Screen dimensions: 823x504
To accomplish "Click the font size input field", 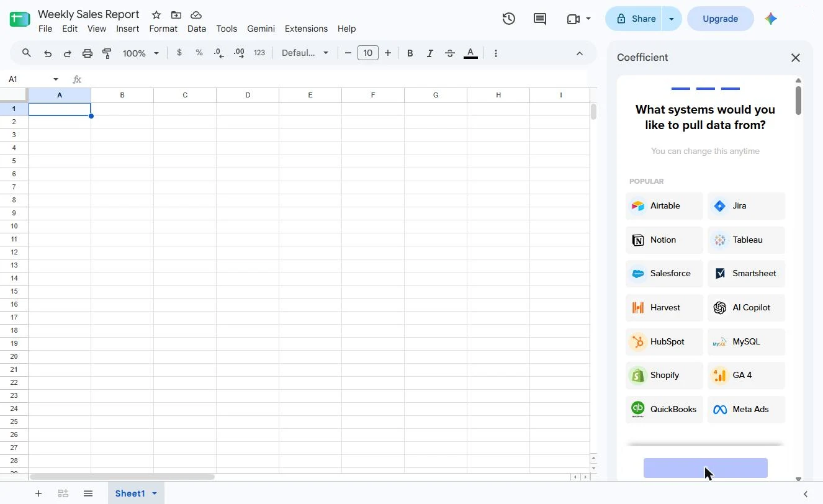I will click(x=367, y=53).
